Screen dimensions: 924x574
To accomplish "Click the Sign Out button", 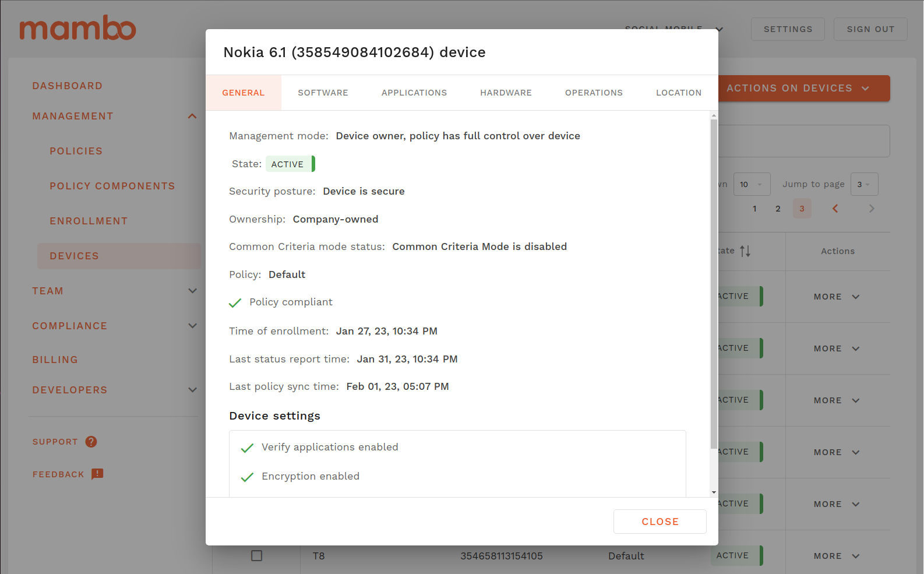I will (870, 29).
